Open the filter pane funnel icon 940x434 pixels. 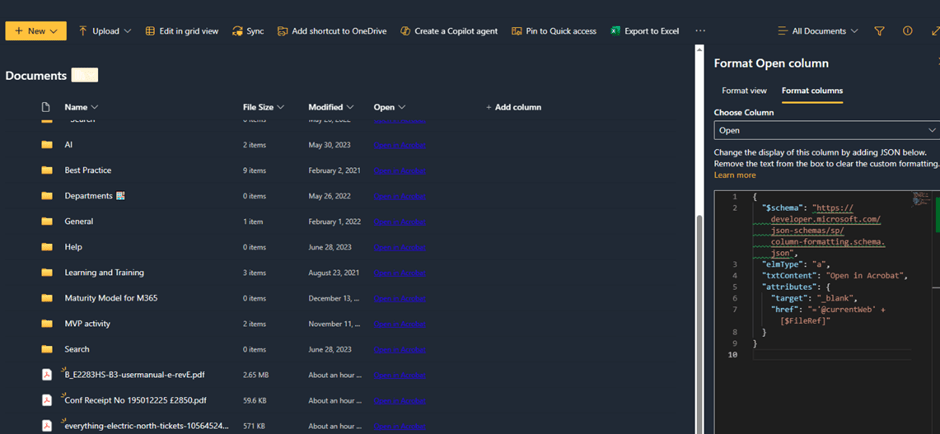[879, 31]
